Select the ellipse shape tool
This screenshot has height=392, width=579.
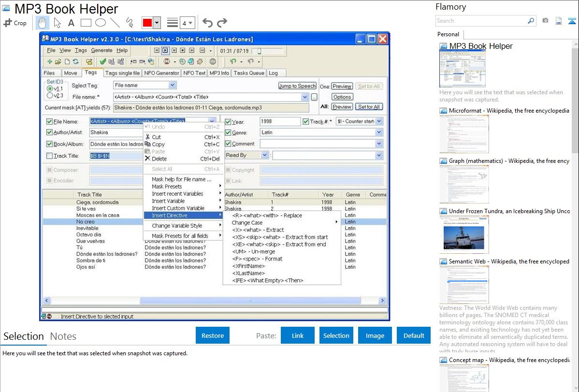101,23
